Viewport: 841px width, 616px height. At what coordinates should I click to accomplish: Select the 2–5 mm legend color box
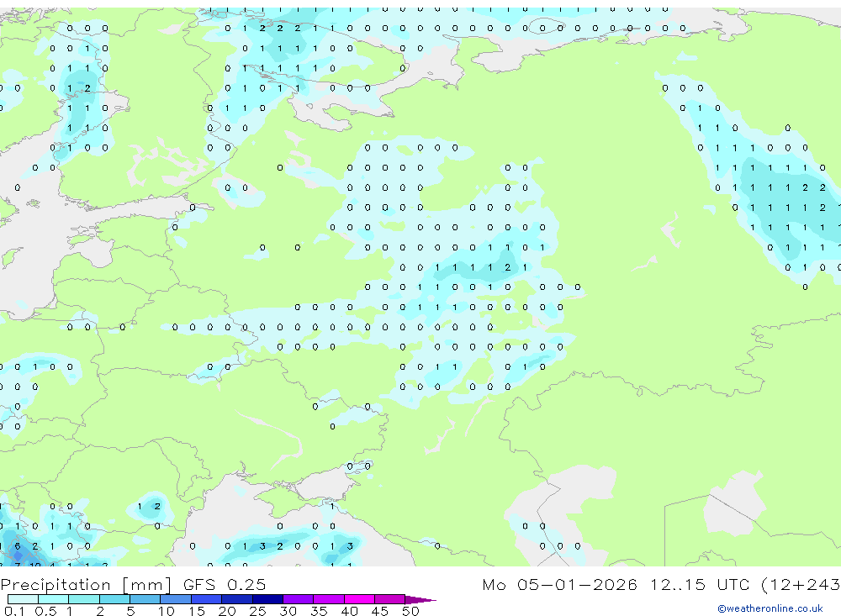pyautogui.click(x=114, y=599)
